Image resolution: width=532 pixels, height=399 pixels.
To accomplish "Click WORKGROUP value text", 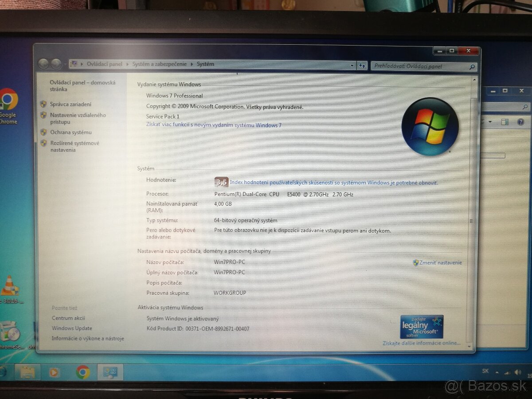I will (x=230, y=293).
